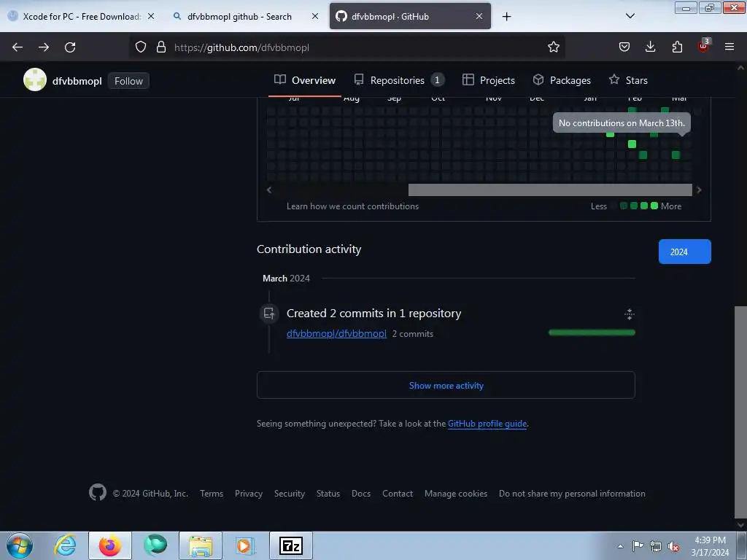
Task: Open the Stars tab
Action: pyautogui.click(x=628, y=80)
